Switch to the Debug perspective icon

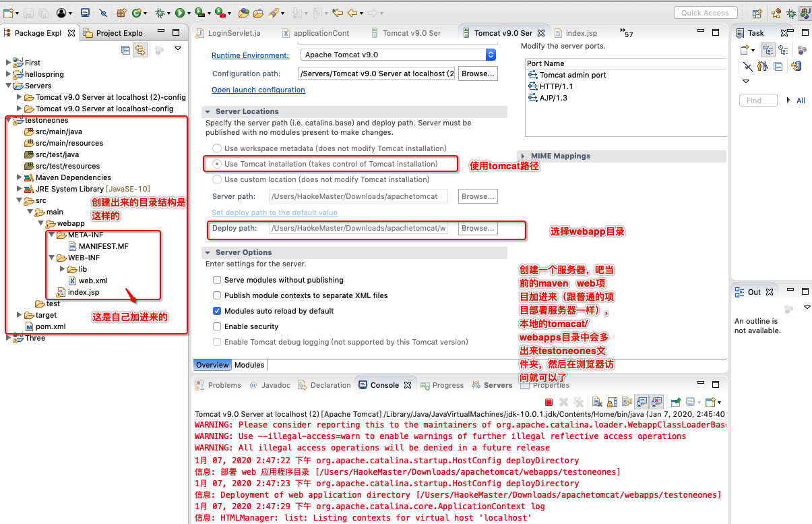(791, 13)
